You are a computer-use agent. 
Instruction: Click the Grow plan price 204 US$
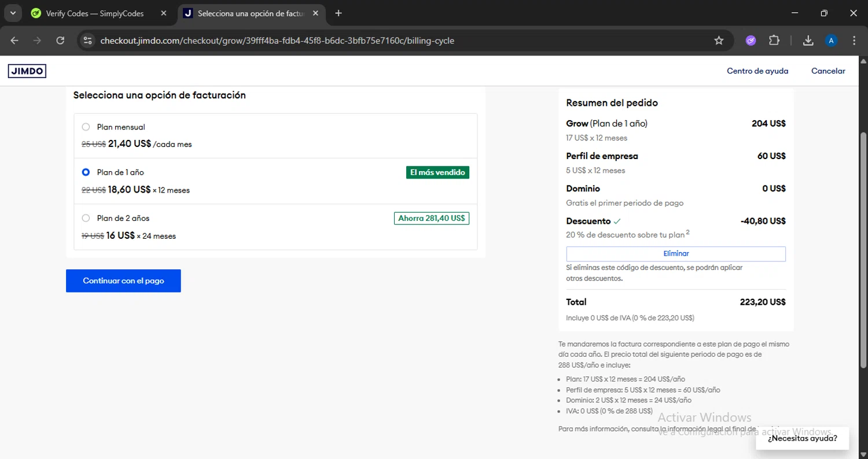[x=768, y=123]
